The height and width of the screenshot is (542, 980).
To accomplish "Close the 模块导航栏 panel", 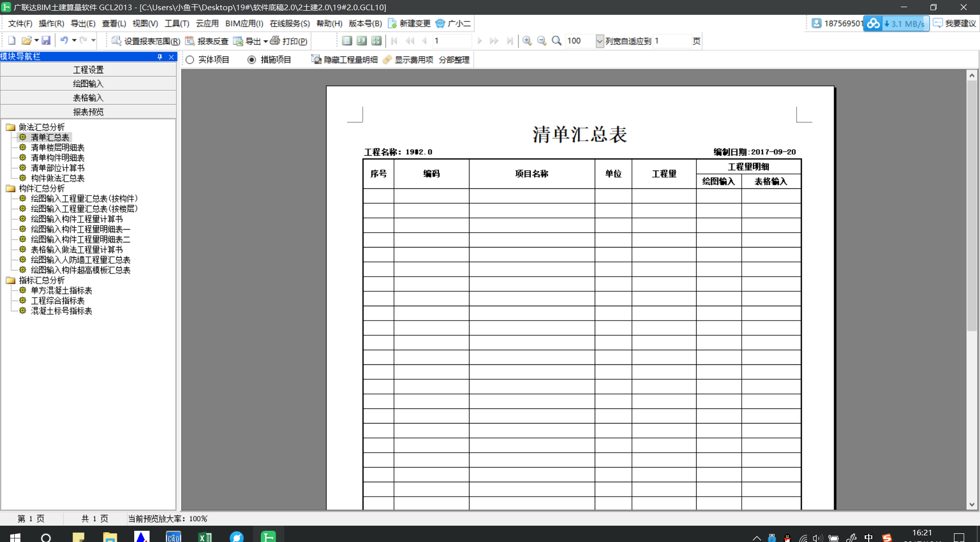I will pyautogui.click(x=171, y=57).
